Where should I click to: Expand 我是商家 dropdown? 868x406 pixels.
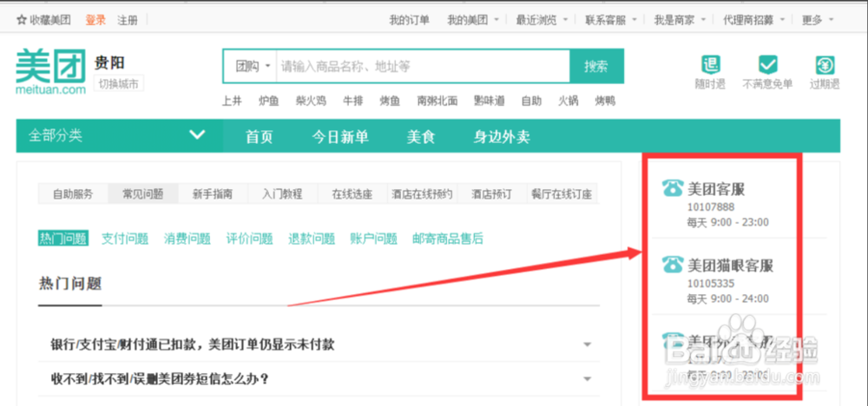click(x=680, y=21)
